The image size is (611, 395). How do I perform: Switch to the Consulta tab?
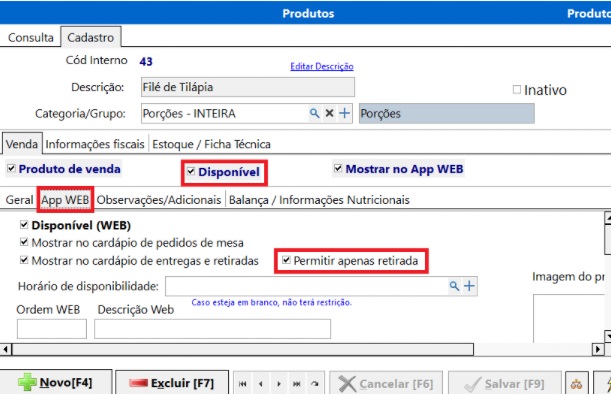click(x=30, y=37)
